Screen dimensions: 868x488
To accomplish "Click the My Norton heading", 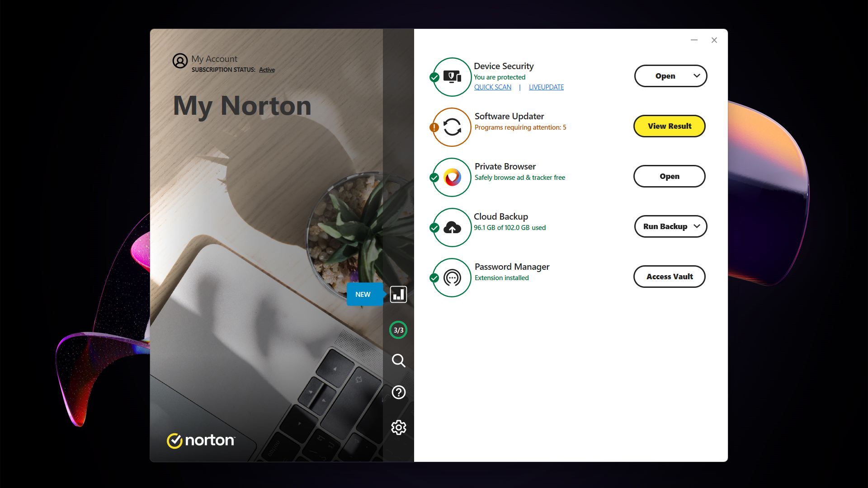I will pyautogui.click(x=242, y=106).
